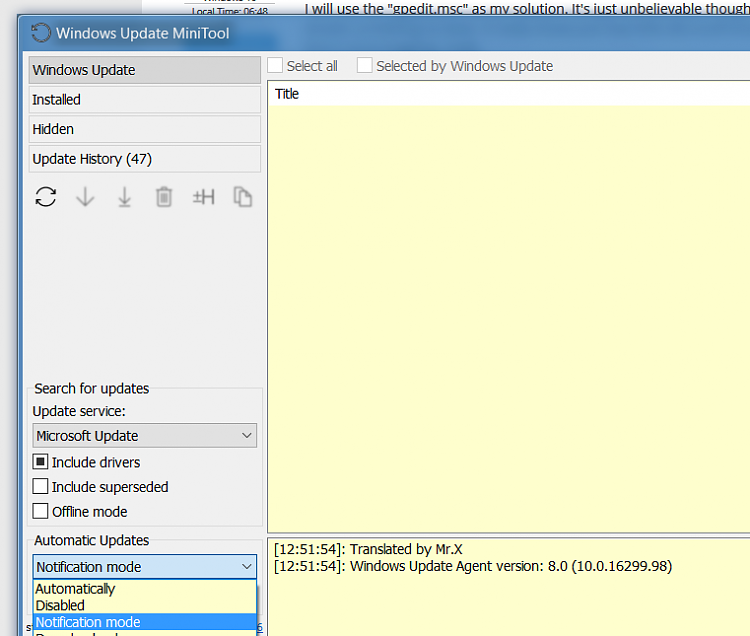
Task: Toggle the Select all checkbox
Action: pyautogui.click(x=275, y=66)
